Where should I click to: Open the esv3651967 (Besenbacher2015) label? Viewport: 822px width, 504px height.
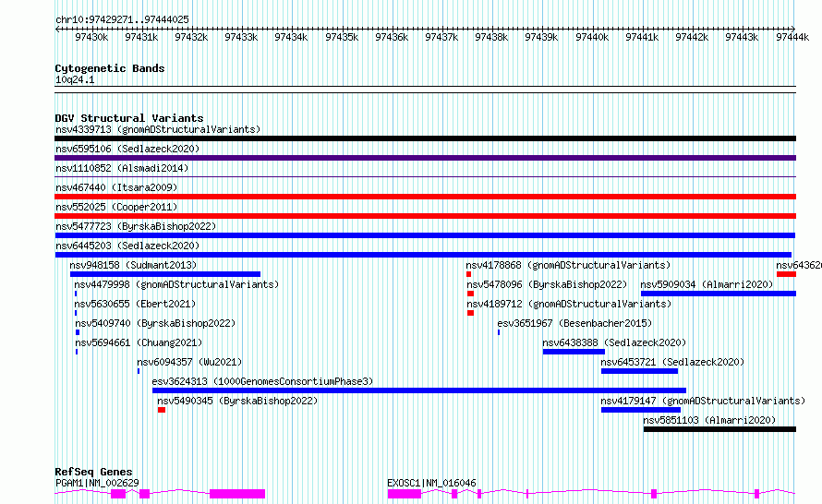[574, 323]
